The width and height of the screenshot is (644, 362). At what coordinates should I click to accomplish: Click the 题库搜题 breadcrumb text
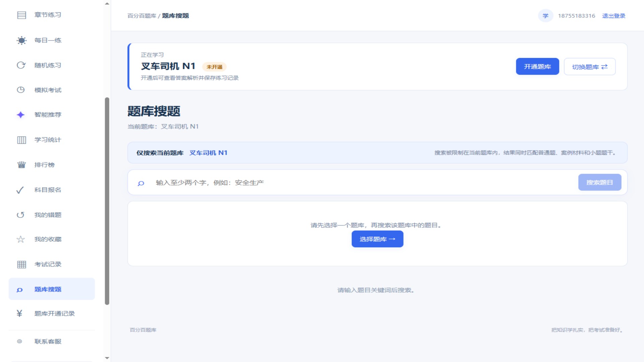(x=175, y=16)
